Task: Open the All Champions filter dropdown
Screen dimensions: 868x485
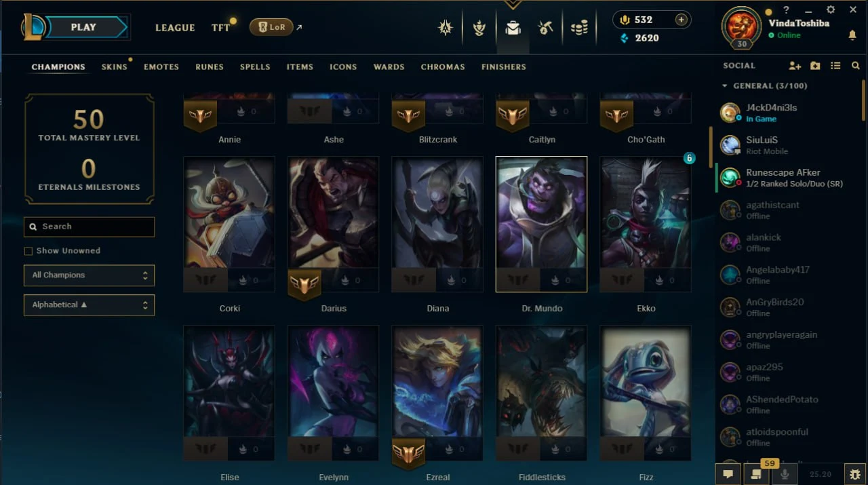Action: coord(89,275)
